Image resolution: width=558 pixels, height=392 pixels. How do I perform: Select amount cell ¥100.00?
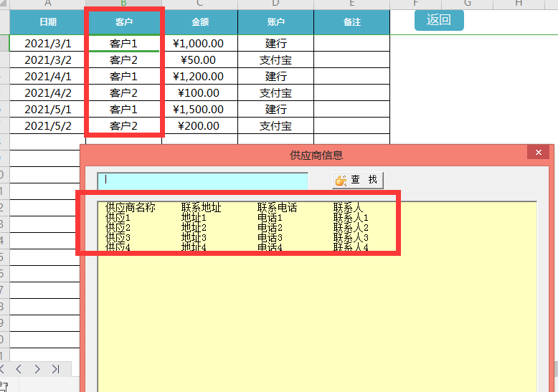(x=199, y=93)
